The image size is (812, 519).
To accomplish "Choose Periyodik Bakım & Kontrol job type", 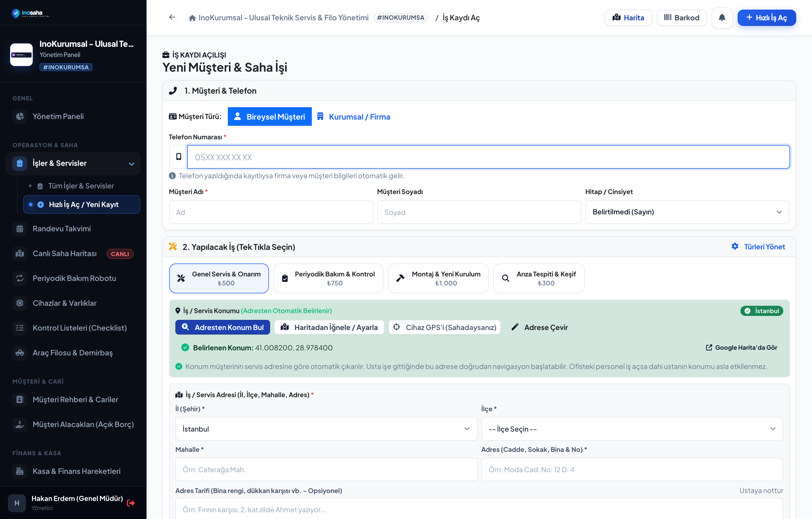I will pos(328,278).
